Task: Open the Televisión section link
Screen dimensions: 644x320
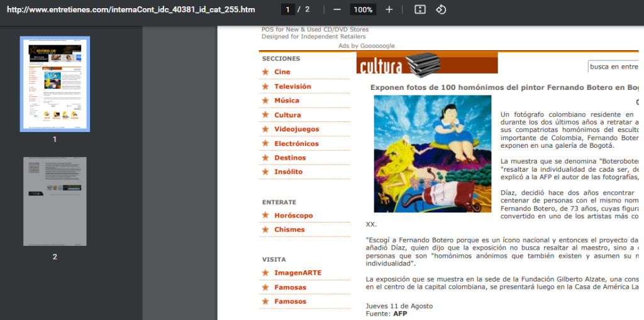Action: tap(292, 86)
